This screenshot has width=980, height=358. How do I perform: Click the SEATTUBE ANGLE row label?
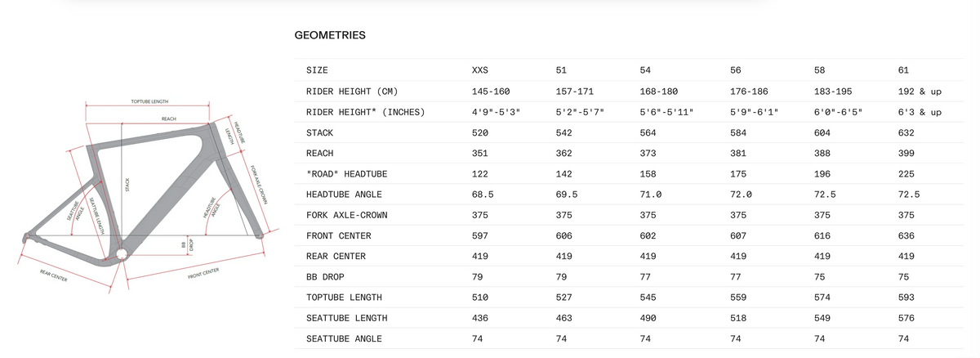(344, 338)
